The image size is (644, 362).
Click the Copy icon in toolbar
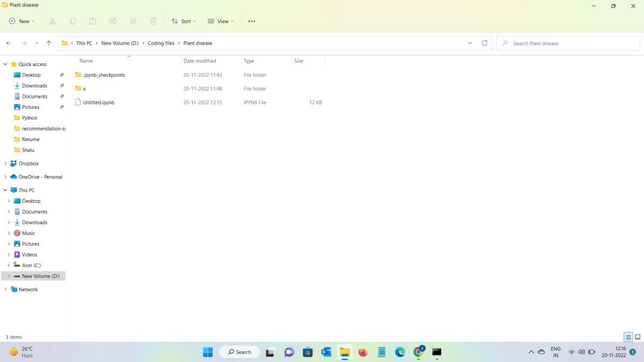[72, 21]
